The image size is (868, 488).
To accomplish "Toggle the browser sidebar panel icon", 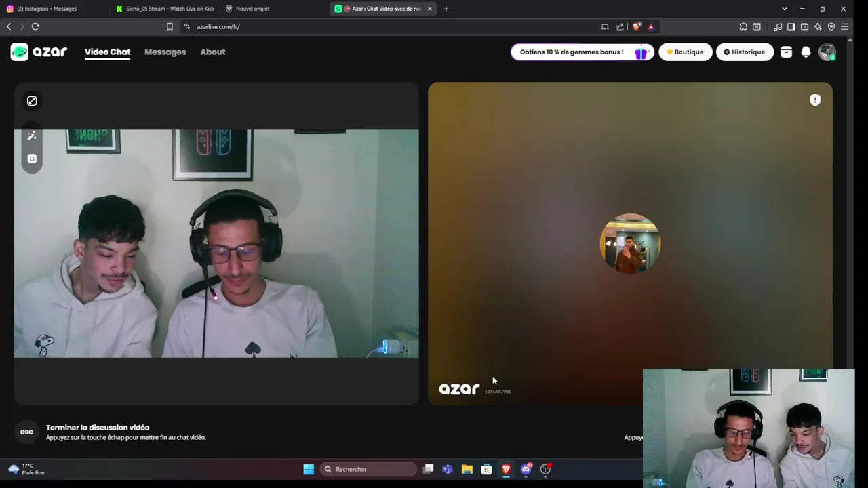I will point(791,26).
